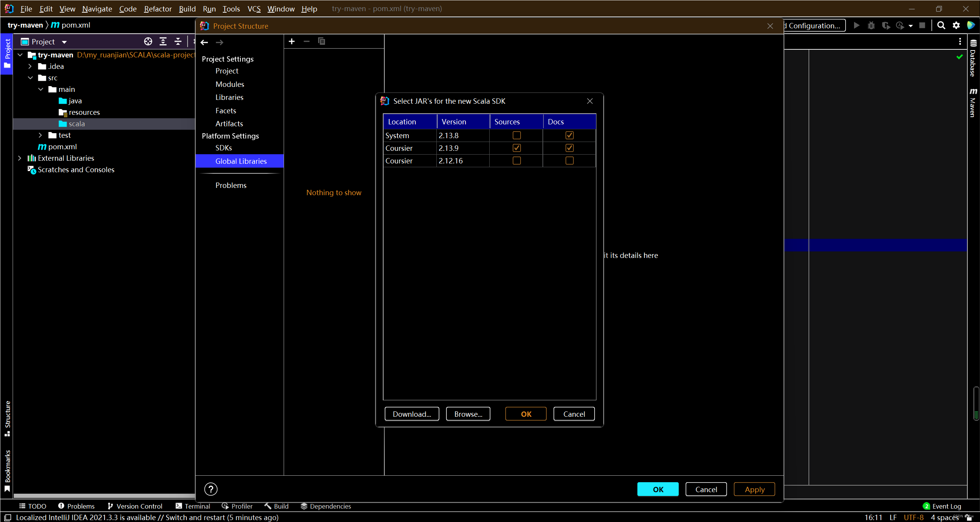Enable Sources checkbox for System 2.13.8
The image size is (980, 522).
(516, 135)
